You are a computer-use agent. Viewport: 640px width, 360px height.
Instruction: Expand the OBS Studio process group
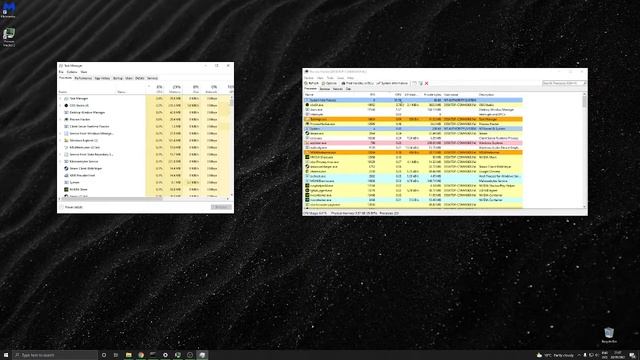(61, 105)
